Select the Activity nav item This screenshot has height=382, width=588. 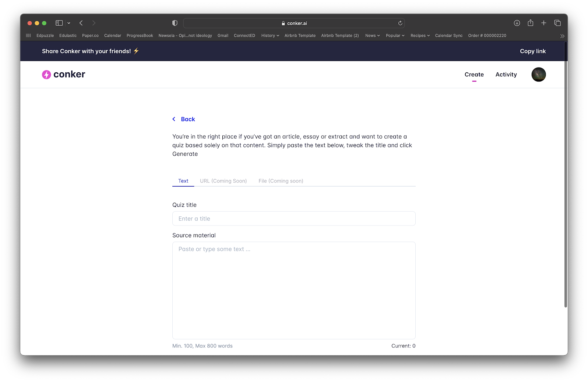(506, 75)
